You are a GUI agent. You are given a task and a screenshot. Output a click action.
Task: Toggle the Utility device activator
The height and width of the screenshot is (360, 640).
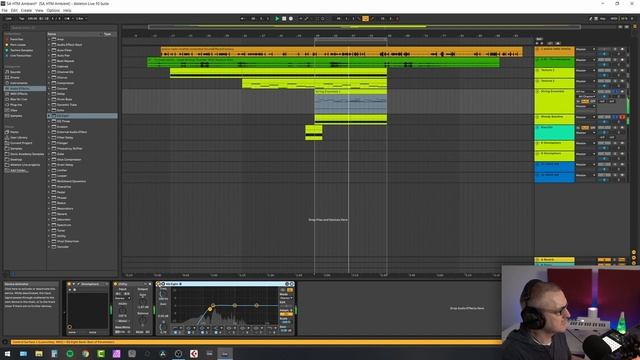(116, 284)
